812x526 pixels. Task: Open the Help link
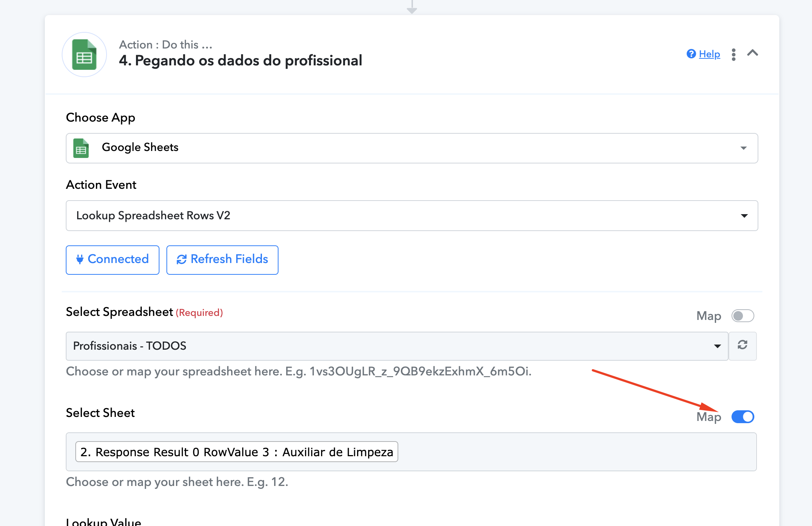tap(709, 54)
